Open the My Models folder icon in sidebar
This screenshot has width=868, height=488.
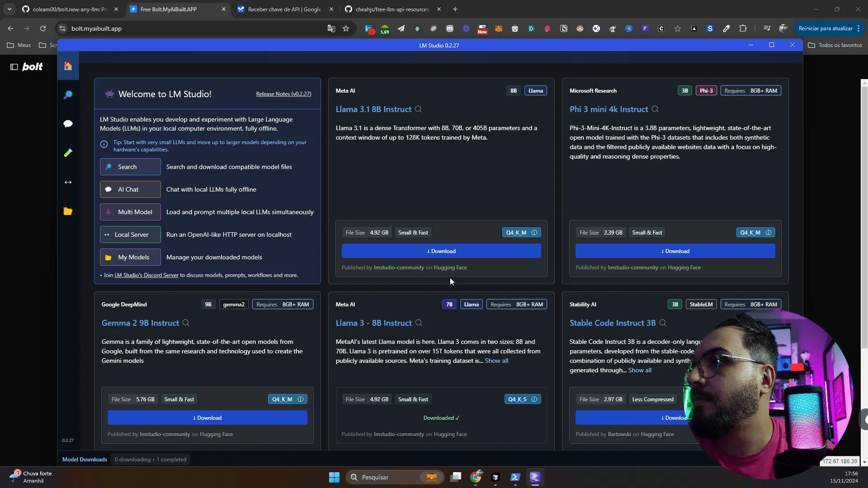pos(68,211)
